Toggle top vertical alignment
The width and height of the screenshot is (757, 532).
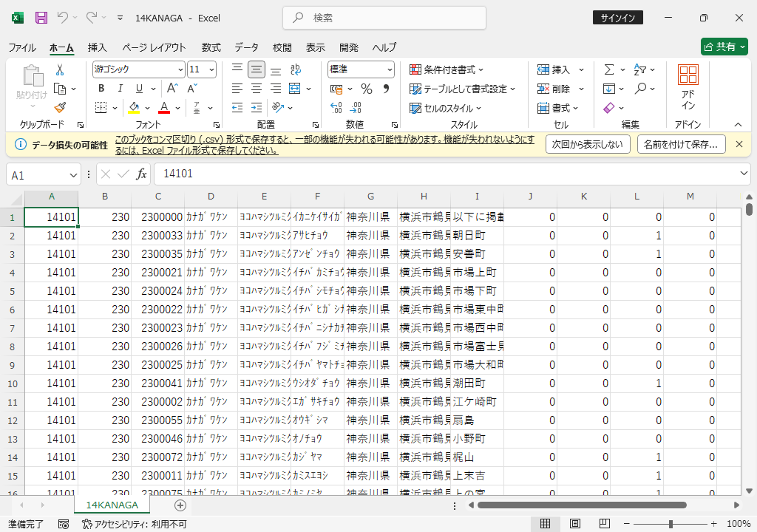[x=237, y=69]
